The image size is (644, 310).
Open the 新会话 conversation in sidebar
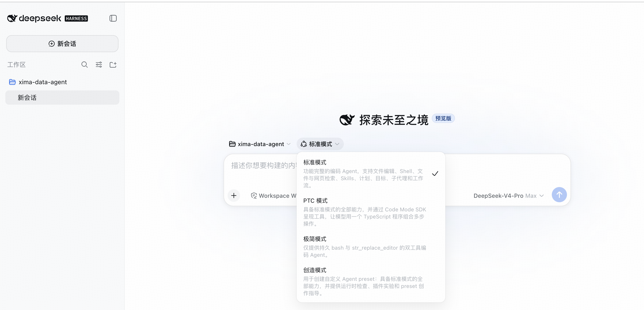(62, 98)
